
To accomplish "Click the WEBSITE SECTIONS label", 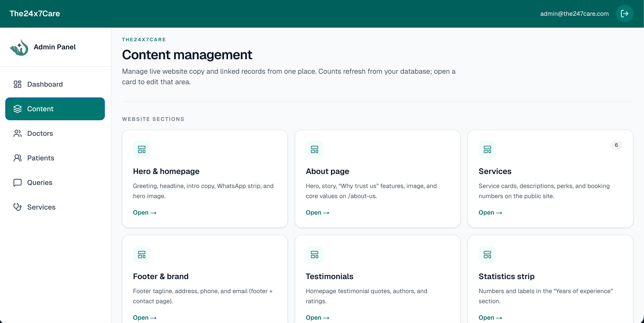I will click(x=153, y=119).
